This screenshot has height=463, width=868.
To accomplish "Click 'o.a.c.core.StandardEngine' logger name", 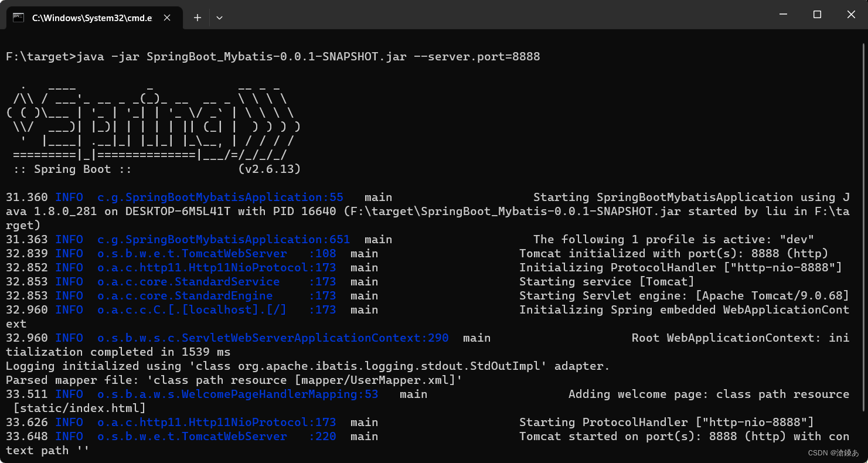I will [x=185, y=296].
